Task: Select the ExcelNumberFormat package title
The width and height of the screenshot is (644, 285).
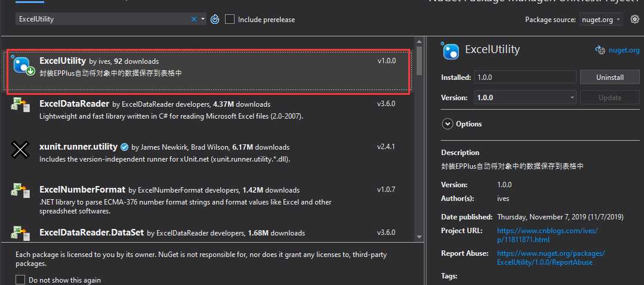Action: point(82,190)
